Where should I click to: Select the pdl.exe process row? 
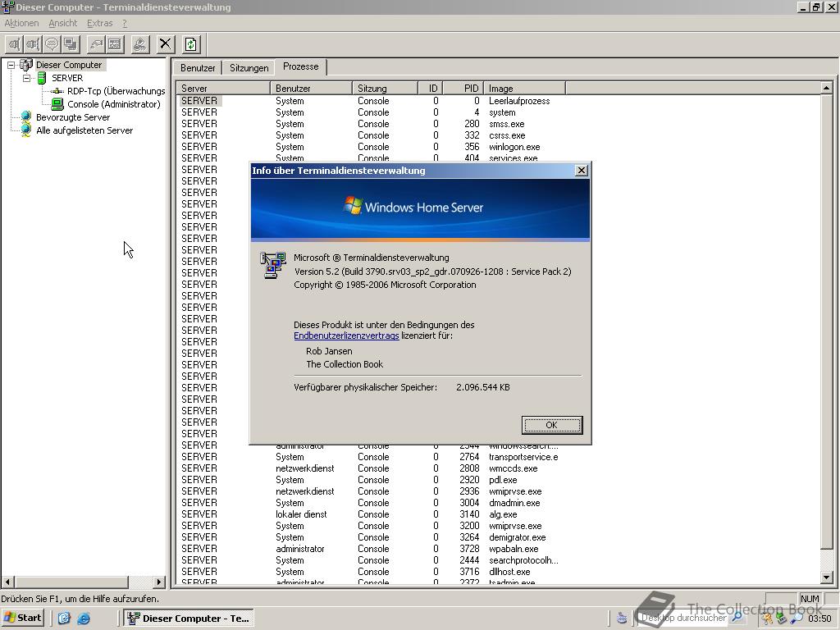click(x=498, y=480)
